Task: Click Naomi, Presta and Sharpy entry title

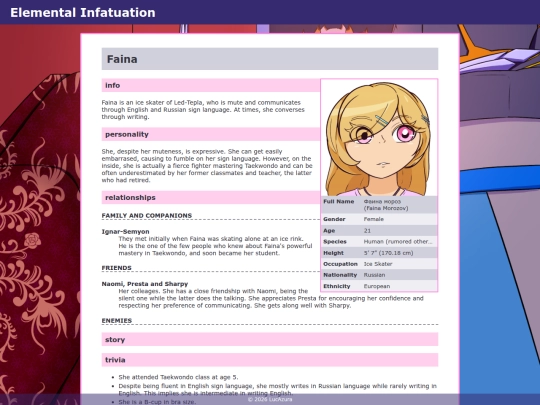Action: pos(145,284)
